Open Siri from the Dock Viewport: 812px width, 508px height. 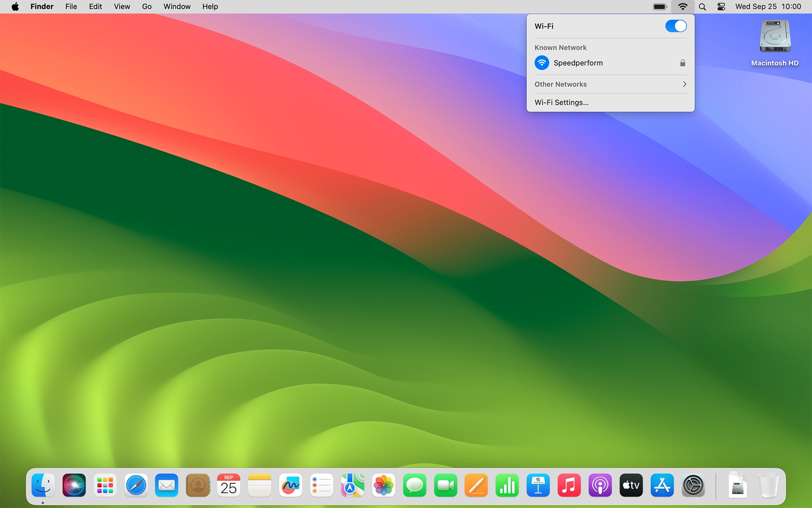(74, 486)
